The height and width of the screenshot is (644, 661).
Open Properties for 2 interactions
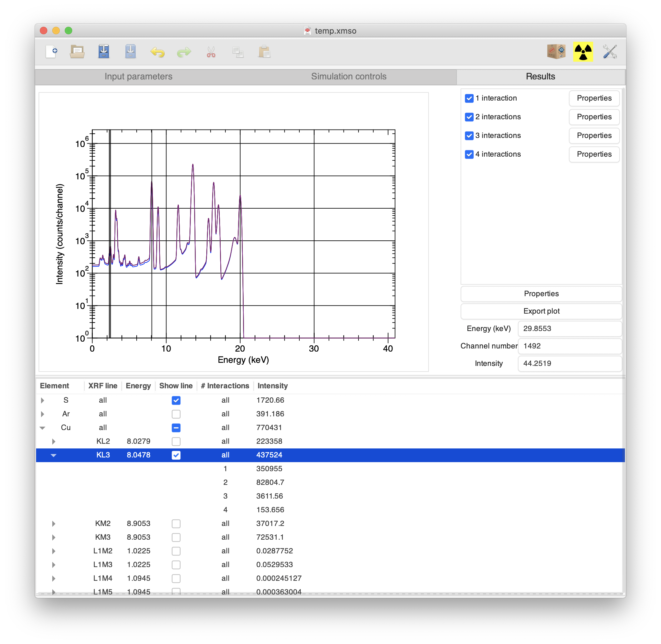594,117
